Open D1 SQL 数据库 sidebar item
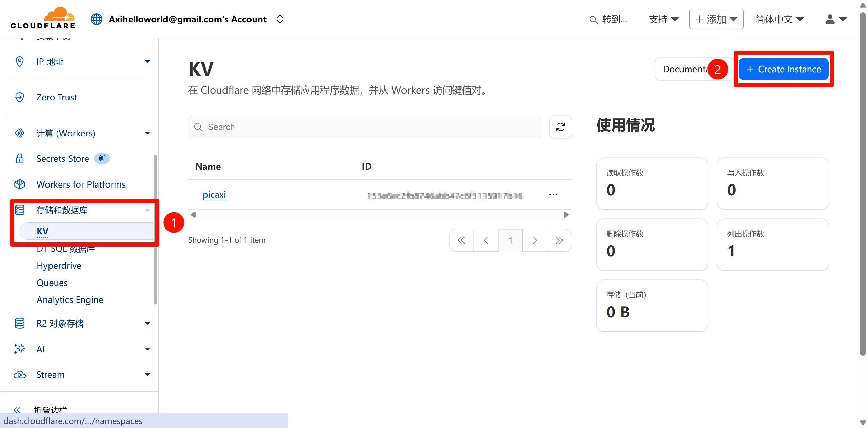The width and height of the screenshot is (868, 428). coord(66,249)
